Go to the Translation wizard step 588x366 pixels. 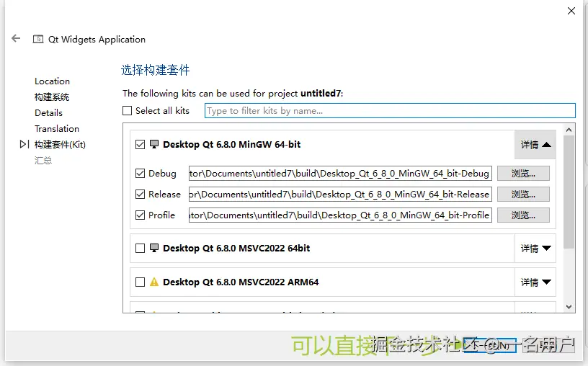pos(57,129)
